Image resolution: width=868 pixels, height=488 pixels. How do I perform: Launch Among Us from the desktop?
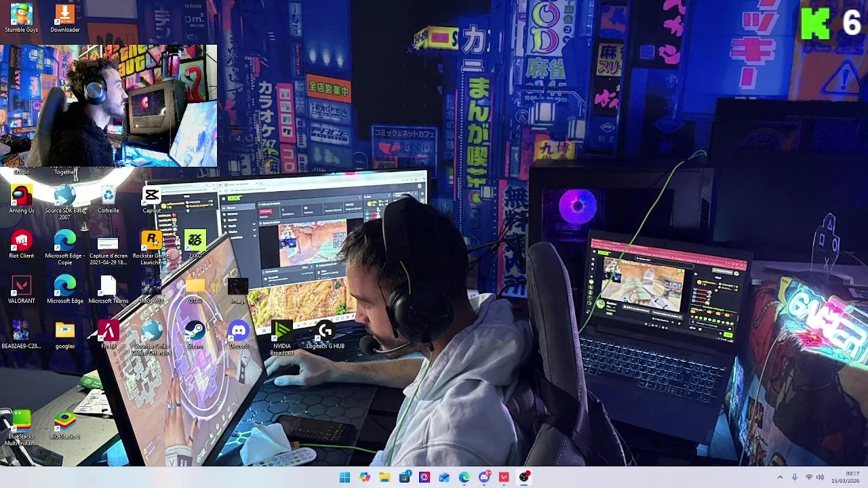click(x=22, y=199)
